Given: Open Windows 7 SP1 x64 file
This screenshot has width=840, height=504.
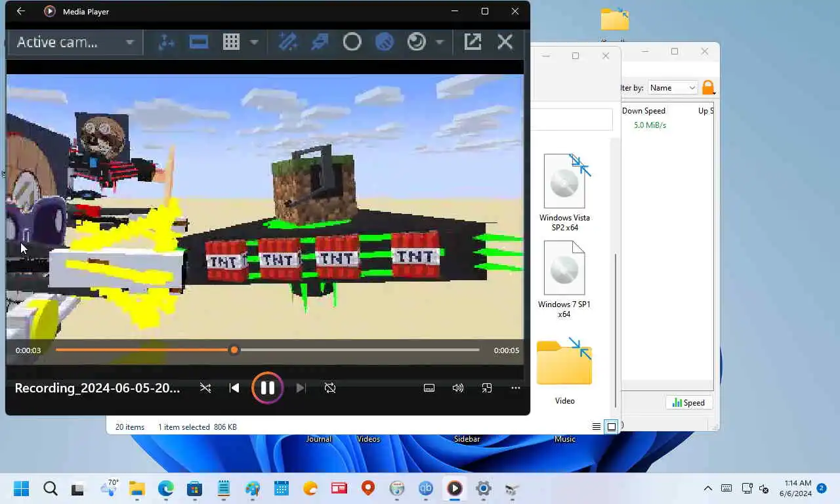Looking at the screenshot, I should click(564, 280).
